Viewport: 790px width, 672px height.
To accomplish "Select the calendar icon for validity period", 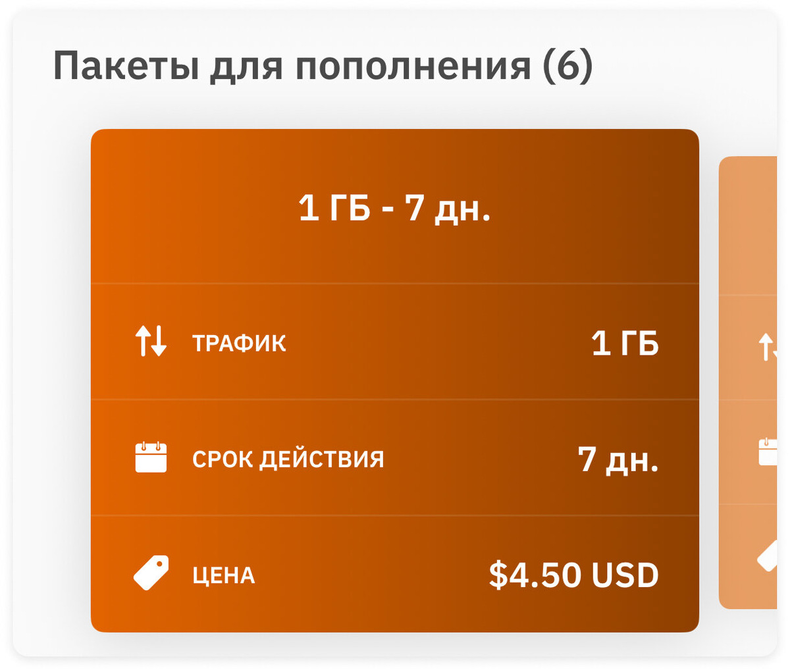I will click(150, 458).
